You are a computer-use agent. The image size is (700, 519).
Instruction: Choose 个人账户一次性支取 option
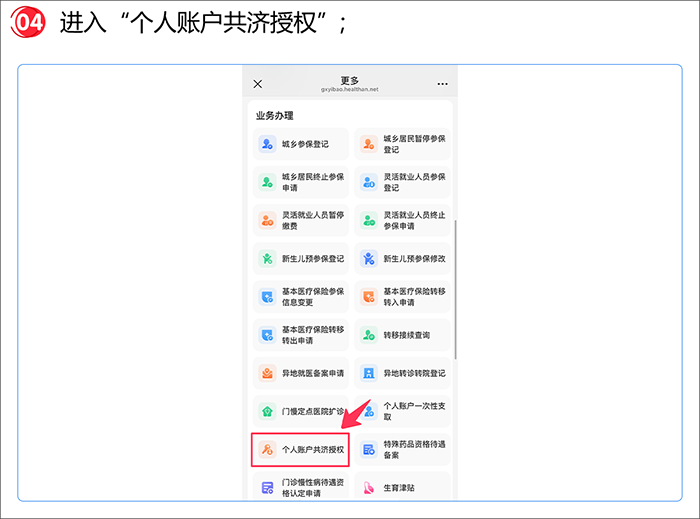point(402,412)
